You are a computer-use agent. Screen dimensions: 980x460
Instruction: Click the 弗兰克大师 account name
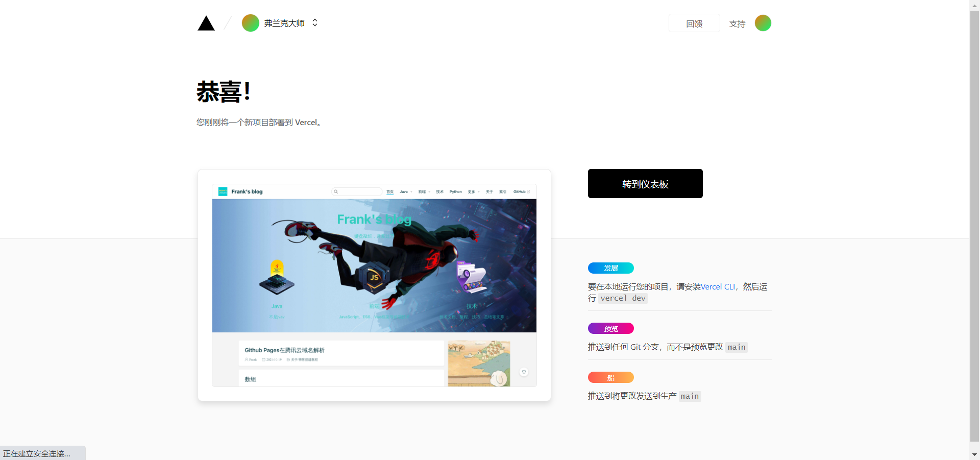284,23
